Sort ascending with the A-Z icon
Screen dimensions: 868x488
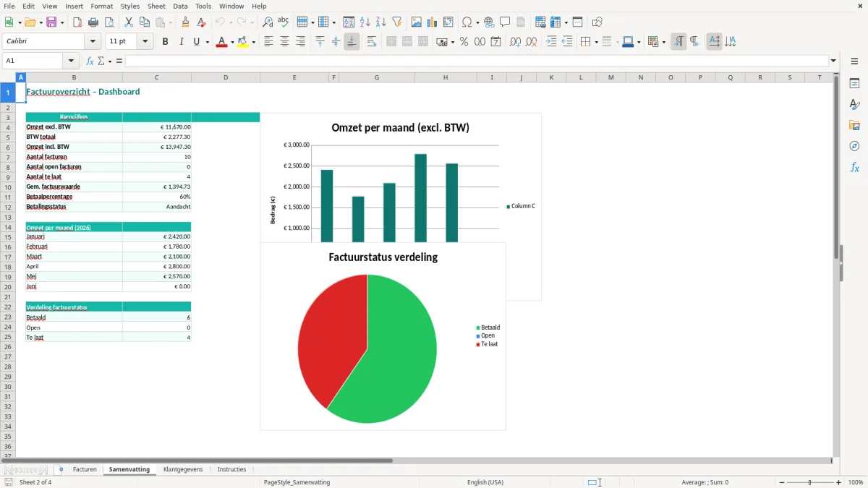(365, 22)
